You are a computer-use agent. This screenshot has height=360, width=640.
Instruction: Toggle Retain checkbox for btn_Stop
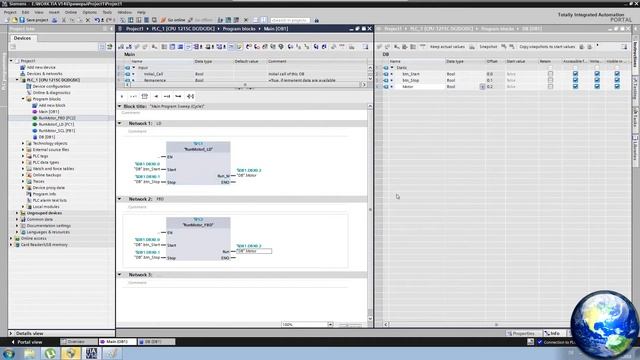click(550, 80)
